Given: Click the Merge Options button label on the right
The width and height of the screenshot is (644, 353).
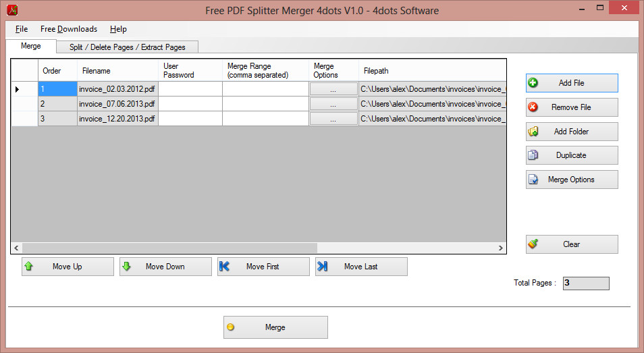Looking at the screenshot, I should (x=571, y=180).
